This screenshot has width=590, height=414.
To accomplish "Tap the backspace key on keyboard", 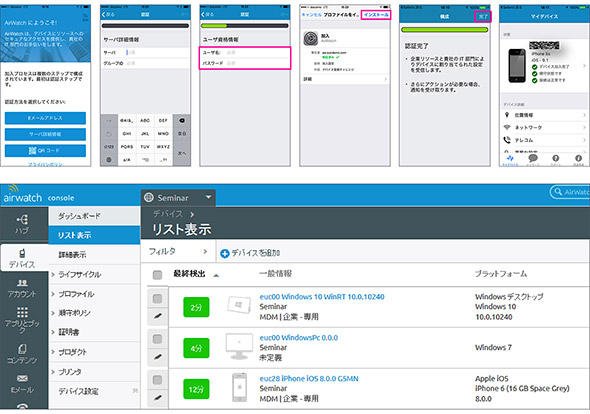I will 182,120.
